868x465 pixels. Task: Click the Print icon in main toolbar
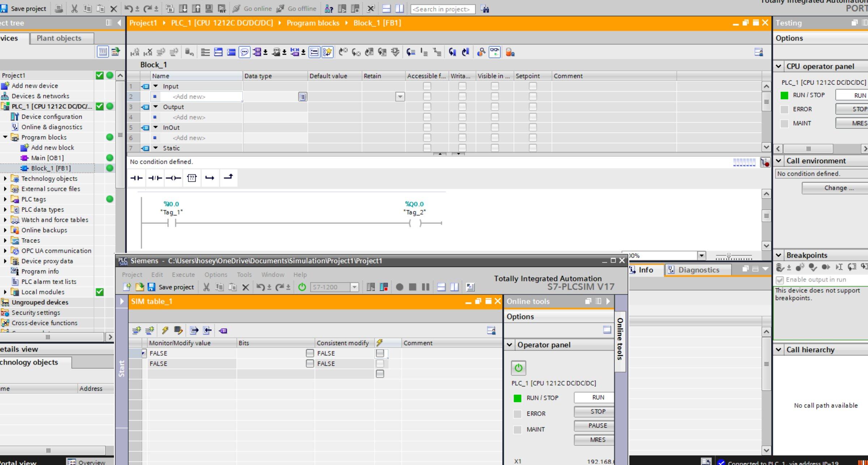(59, 8)
